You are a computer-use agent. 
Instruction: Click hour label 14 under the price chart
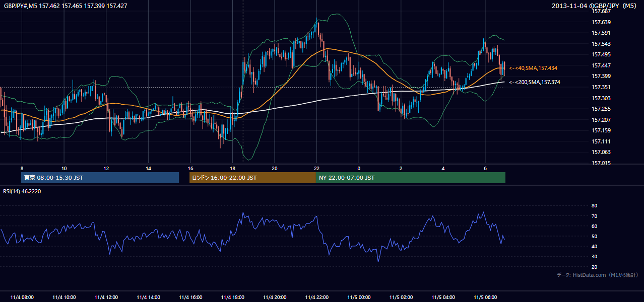point(148,168)
